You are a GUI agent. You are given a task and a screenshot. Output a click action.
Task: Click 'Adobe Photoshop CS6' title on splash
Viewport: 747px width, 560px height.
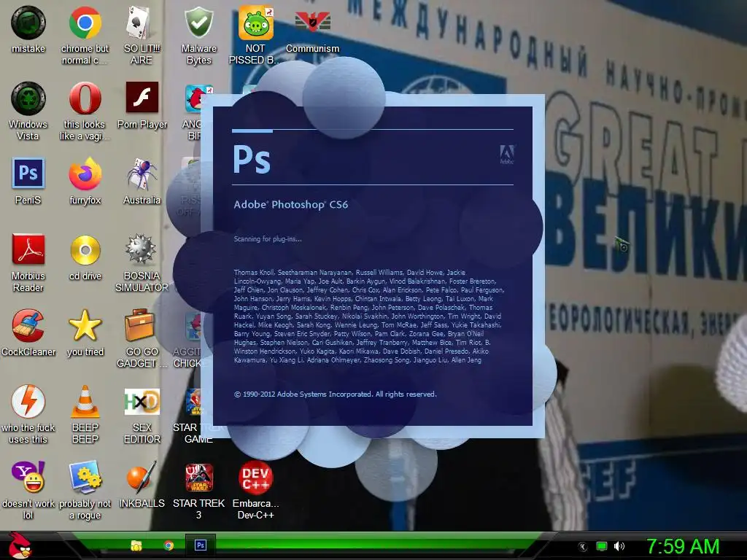point(290,205)
